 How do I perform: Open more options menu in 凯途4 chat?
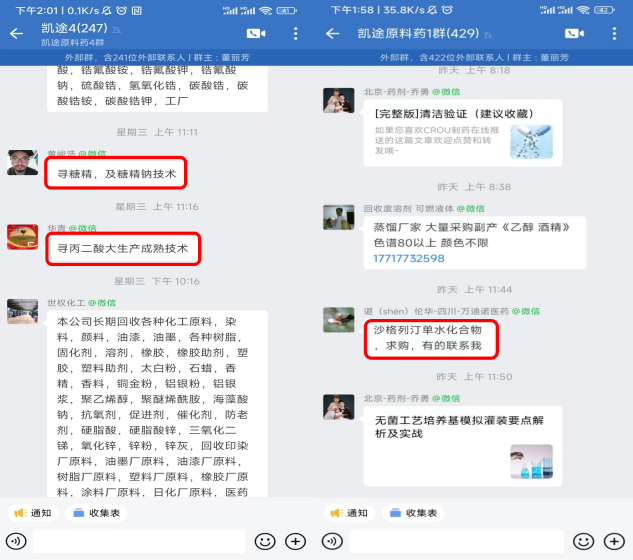click(296, 34)
